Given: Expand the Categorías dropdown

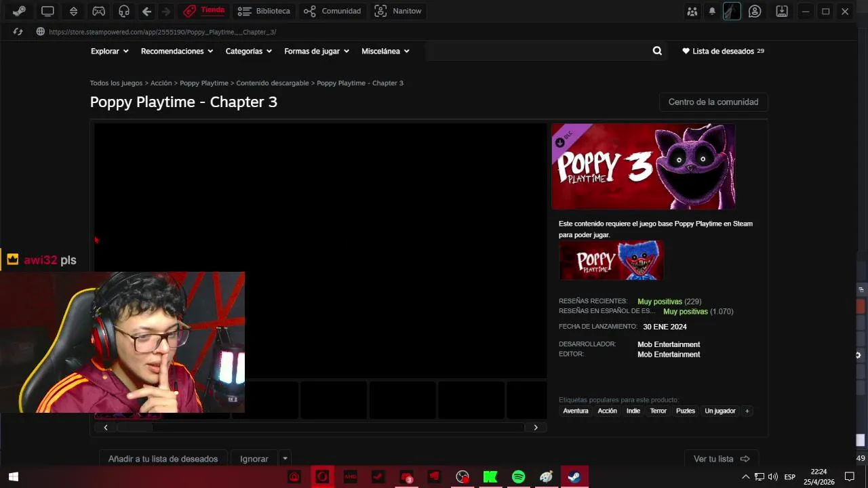Looking at the screenshot, I should (248, 51).
